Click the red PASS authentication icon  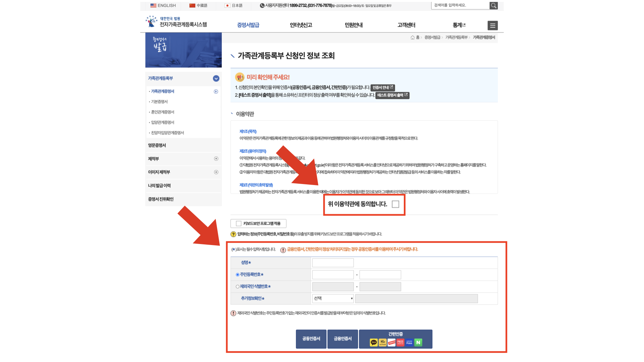400,342
